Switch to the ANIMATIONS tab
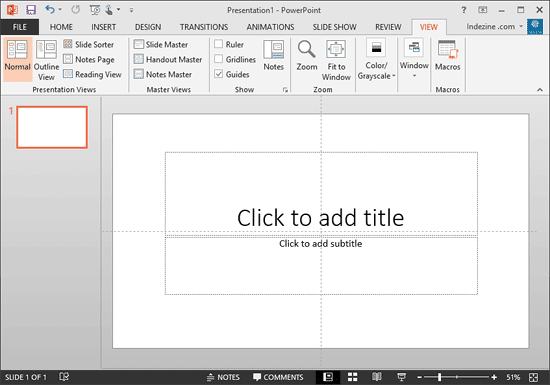 pos(270,27)
